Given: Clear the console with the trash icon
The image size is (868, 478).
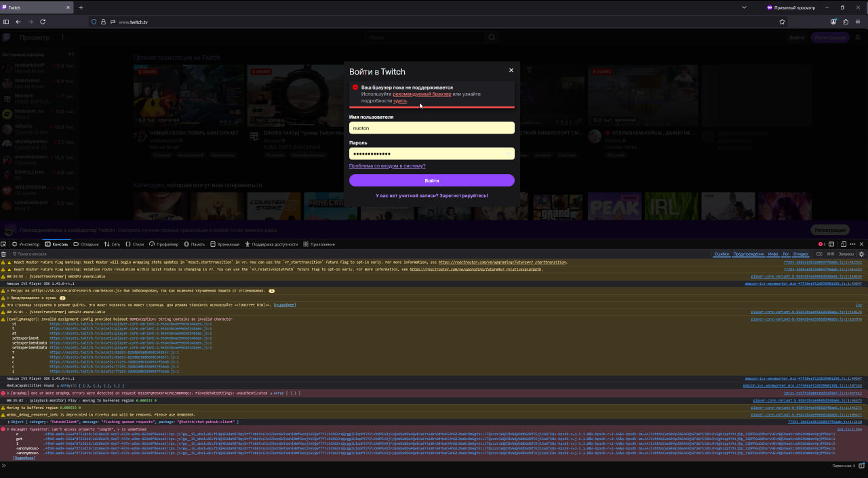Looking at the screenshot, I should (4, 254).
